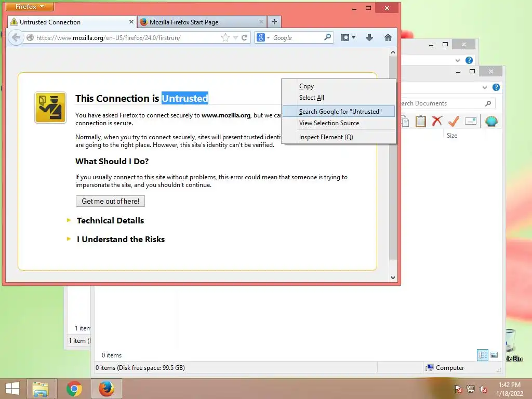Go back with the Firefox back arrow
532x399 pixels.
pos(16,37)
